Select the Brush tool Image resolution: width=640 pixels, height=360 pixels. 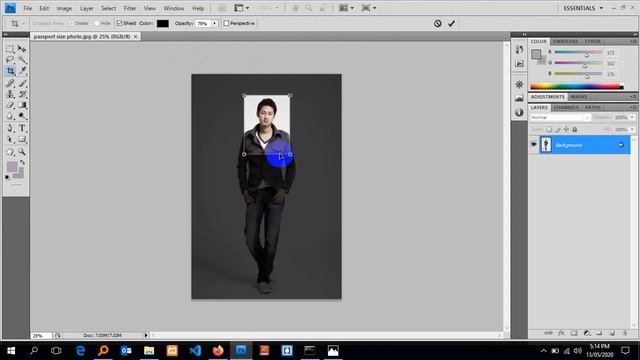click(22, 83)
